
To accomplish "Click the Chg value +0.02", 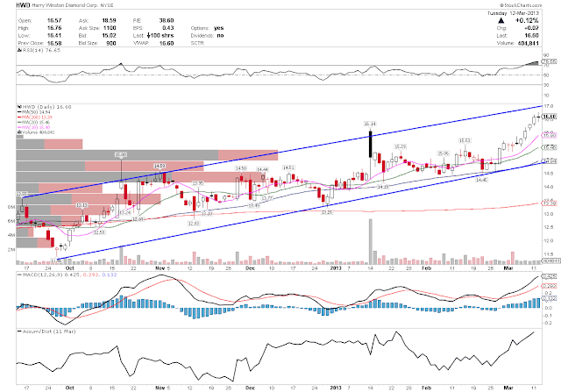I will [x=532, y=28].
